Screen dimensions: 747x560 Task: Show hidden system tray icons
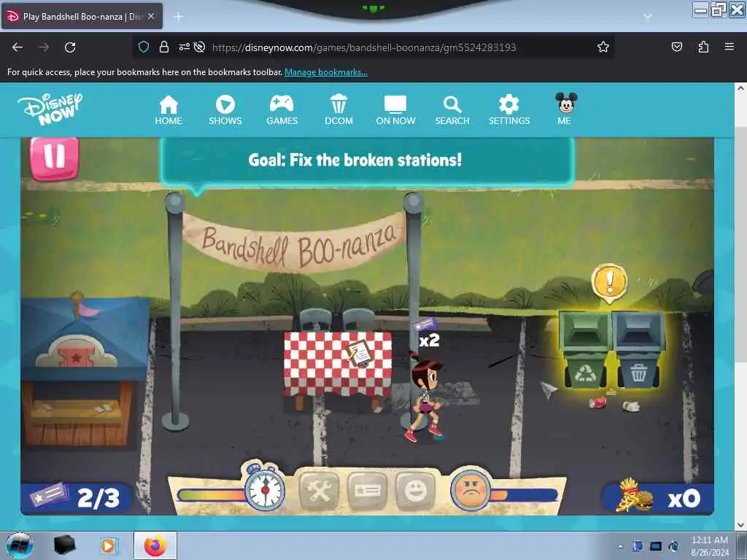click(620, 546)
